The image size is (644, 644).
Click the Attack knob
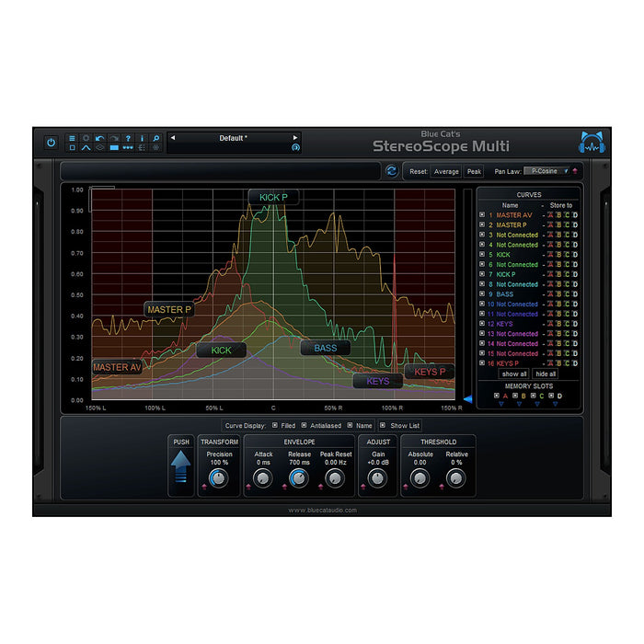[x=263, y=478]
